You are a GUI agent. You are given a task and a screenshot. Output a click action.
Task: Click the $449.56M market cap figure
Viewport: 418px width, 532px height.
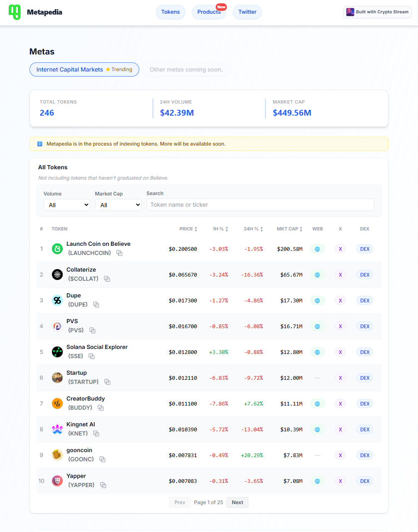tap(292, 113)
